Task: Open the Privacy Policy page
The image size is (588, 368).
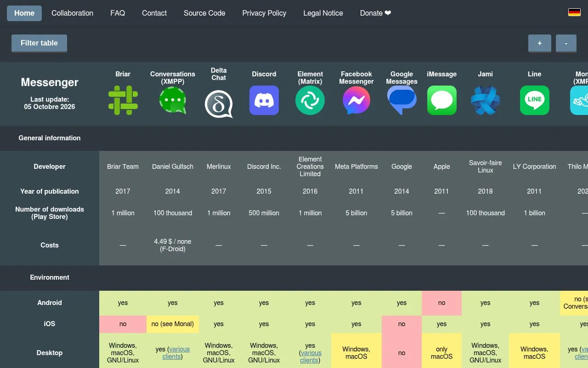Action: click(264, 13)
